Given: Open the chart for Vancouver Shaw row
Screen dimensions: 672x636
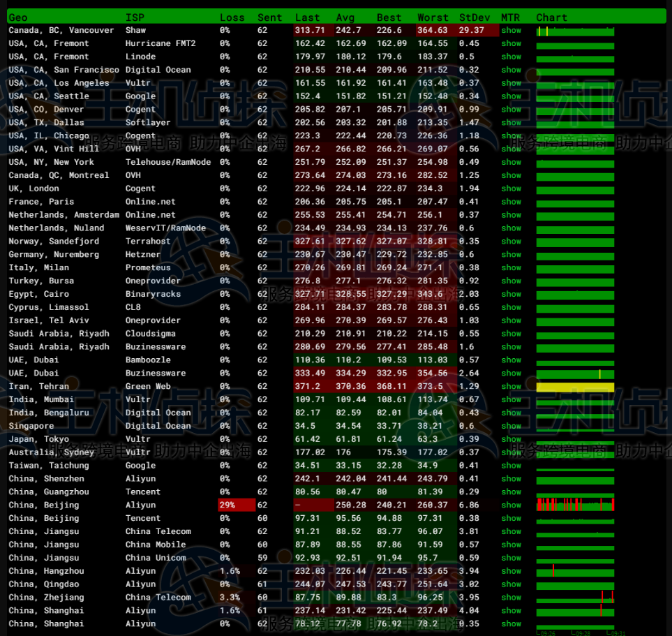Looking at the screenshot, I should pyautogui.click(x=575, y=31).
